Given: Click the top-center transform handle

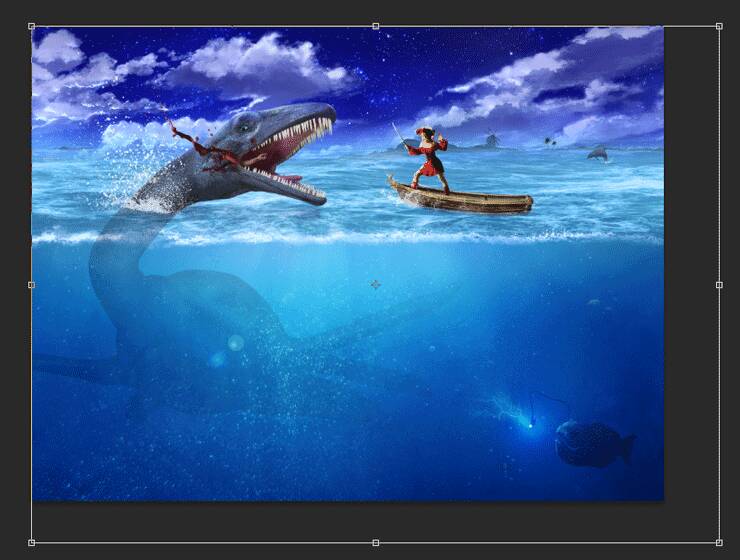Looking at the screenshot, I should [x=376, y=27].
